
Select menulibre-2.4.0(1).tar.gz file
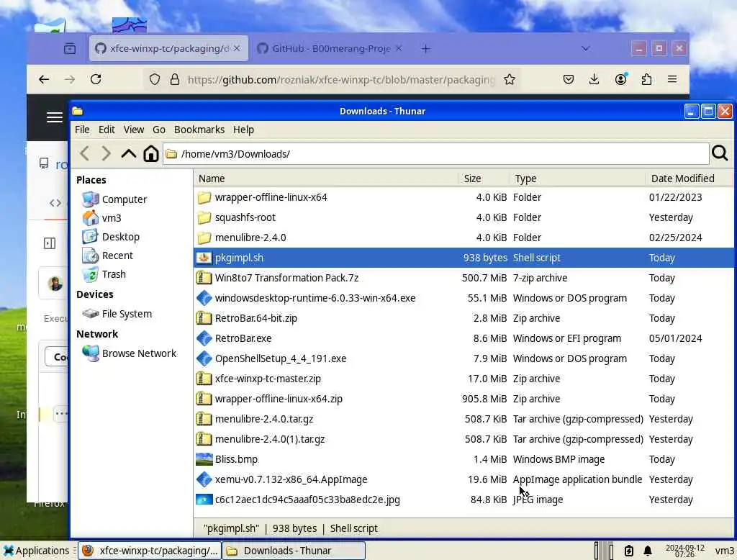pos(464,439)
